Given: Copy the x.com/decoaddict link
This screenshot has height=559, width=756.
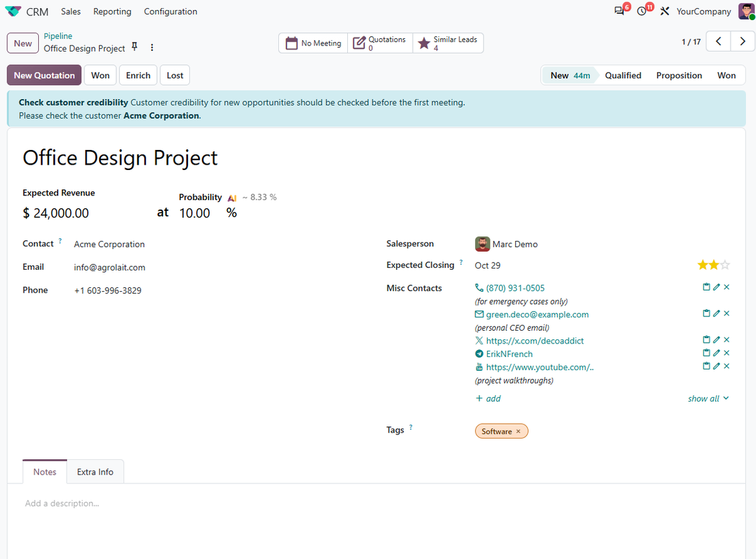Looking at the screenshot, I should point(706,339).
